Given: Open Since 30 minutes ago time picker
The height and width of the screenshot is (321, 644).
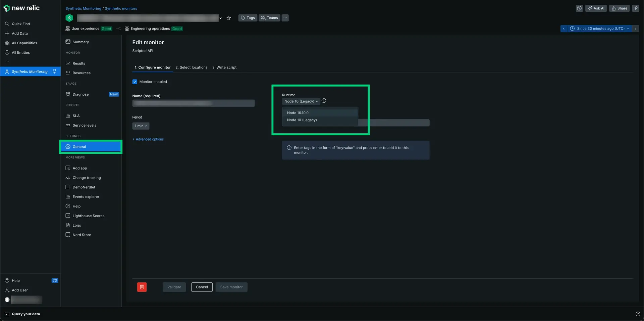Looking at the screenshot, I should pos(600,29).
